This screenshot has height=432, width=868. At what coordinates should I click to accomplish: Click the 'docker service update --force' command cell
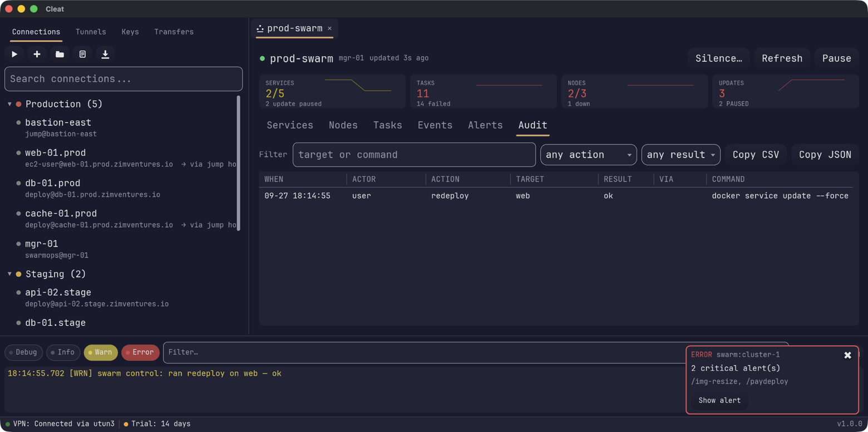point(780,196)
